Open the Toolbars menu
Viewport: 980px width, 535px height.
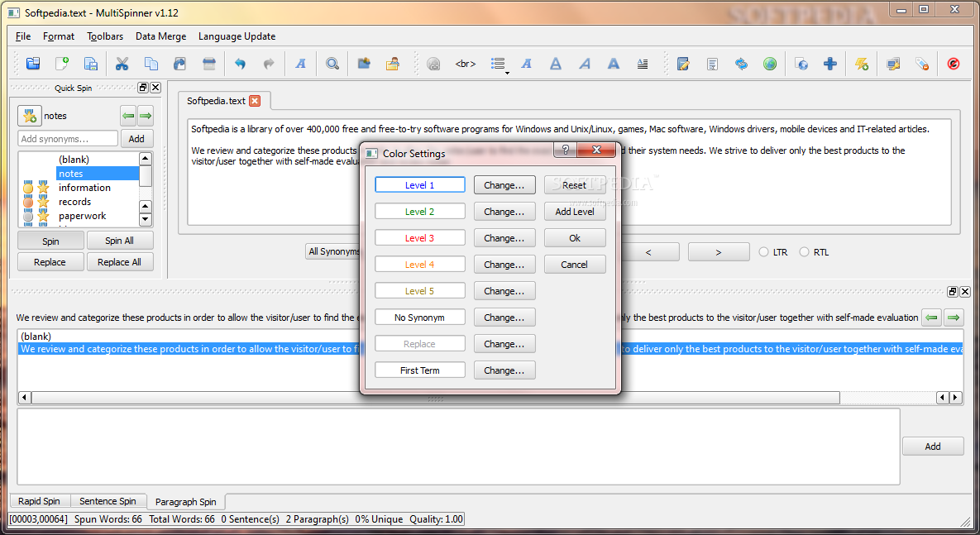(105, 36)
